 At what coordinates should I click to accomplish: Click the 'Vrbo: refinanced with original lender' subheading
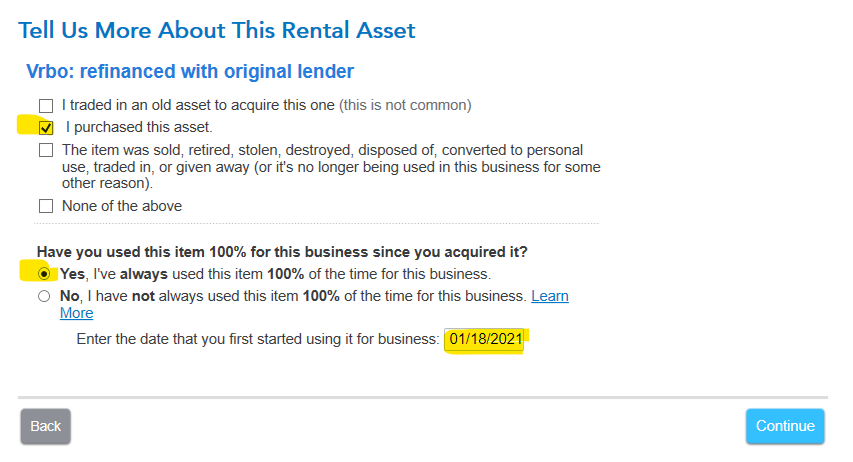click(x=190, y=71)
